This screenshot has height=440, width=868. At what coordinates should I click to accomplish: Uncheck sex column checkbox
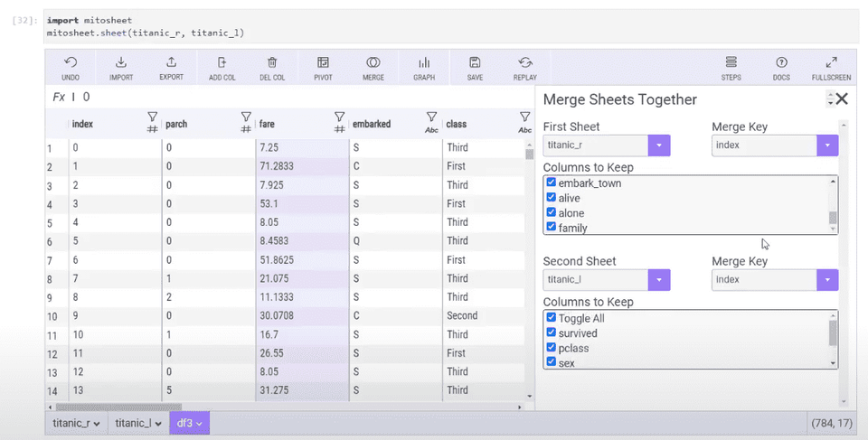pyautogui.click(x=551, y=362)
